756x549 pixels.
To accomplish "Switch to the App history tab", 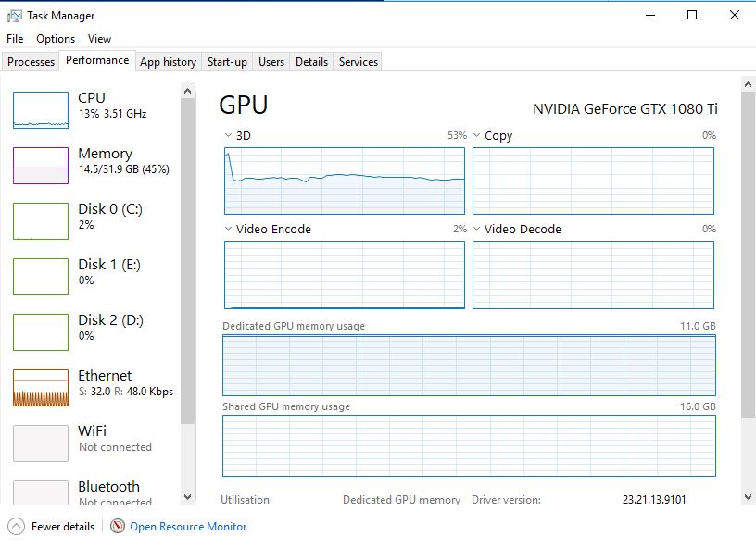I will click(x=169, y=62).
